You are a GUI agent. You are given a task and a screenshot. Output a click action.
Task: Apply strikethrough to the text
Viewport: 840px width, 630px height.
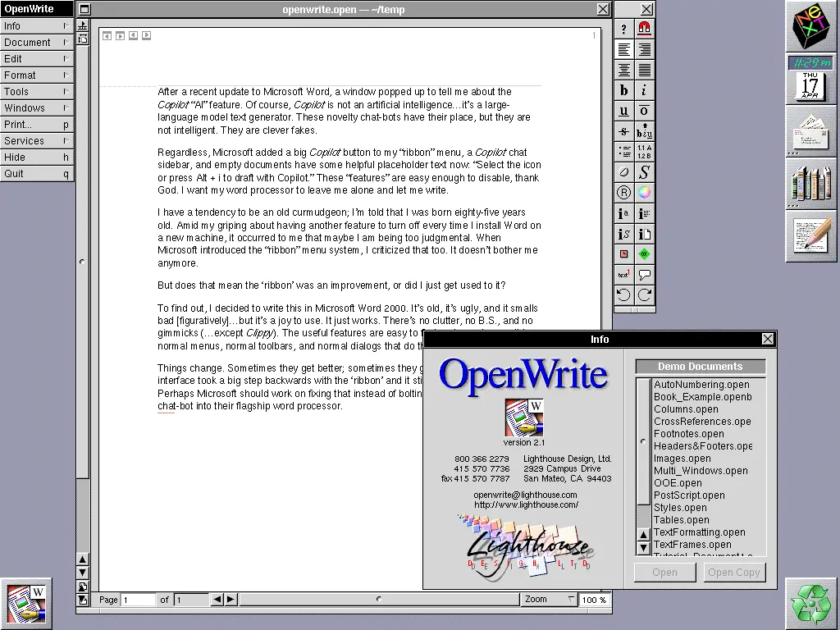[x=624, y=132]
